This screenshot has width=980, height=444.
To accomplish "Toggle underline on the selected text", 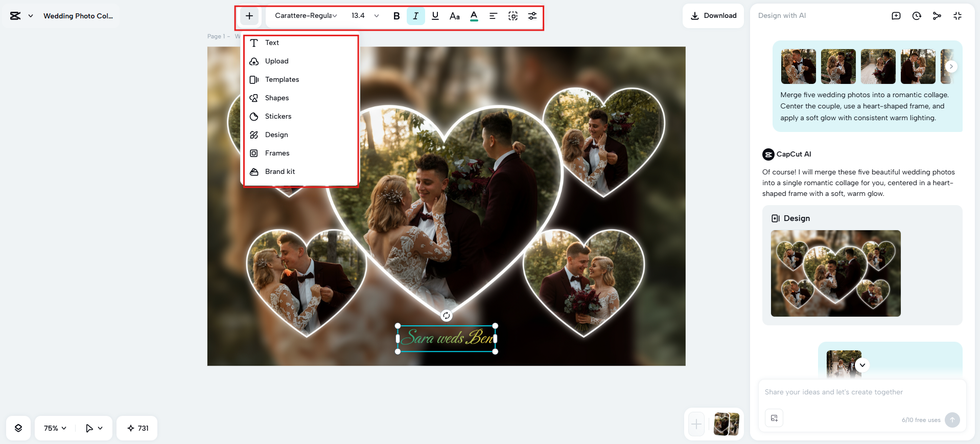I will coord(435,16).
